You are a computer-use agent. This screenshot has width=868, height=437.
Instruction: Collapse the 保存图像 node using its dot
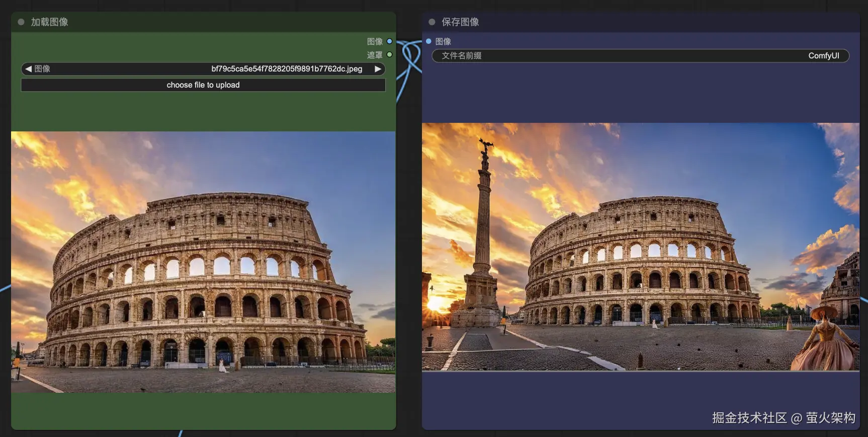pos(431,22)
